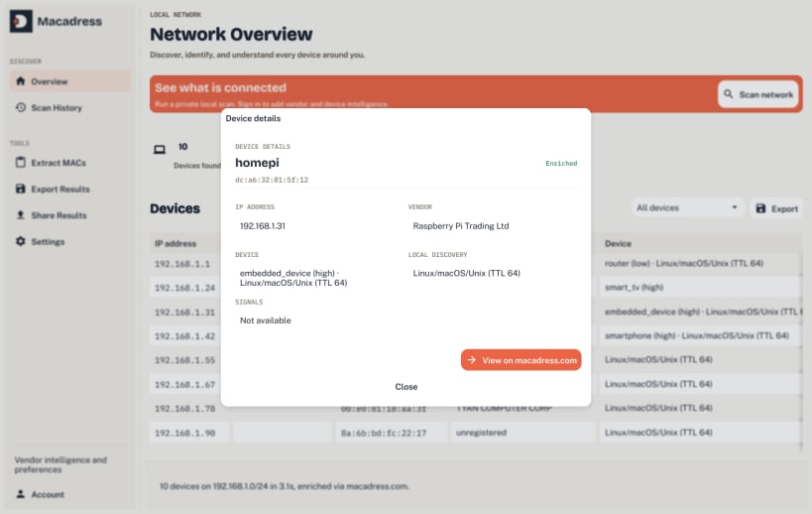Click the magnifier icon in Scan network

pos(728,94)
